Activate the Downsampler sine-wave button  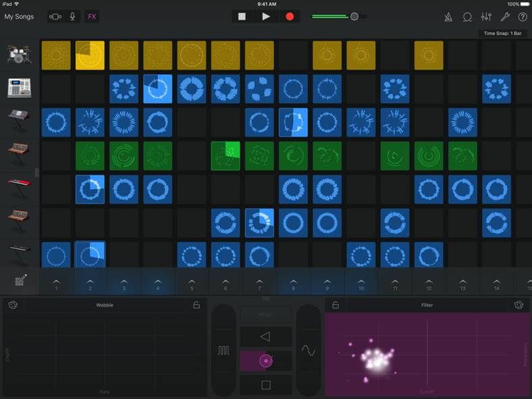(309, 350)
